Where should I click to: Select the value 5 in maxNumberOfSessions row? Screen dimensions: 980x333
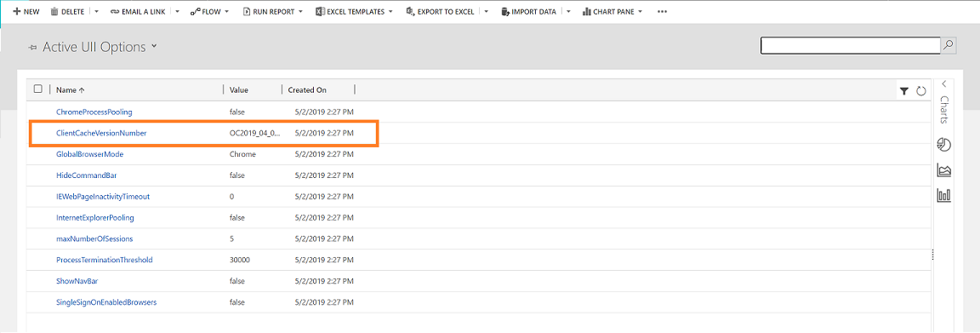pos(232,238)
